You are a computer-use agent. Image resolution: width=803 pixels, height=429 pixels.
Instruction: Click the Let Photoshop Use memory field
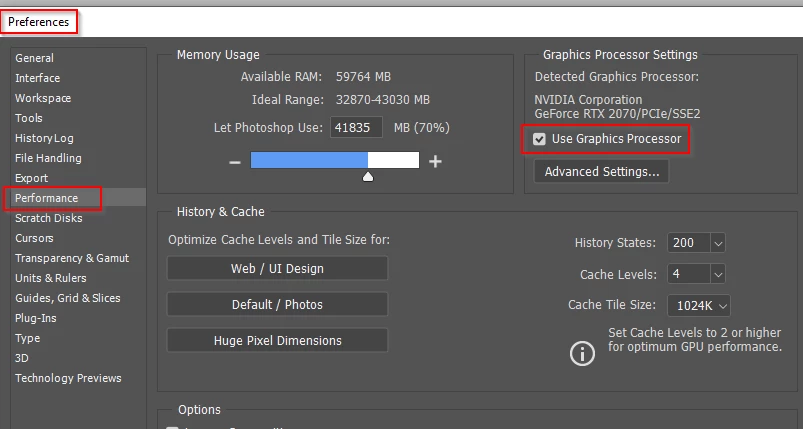pos(356,127)
